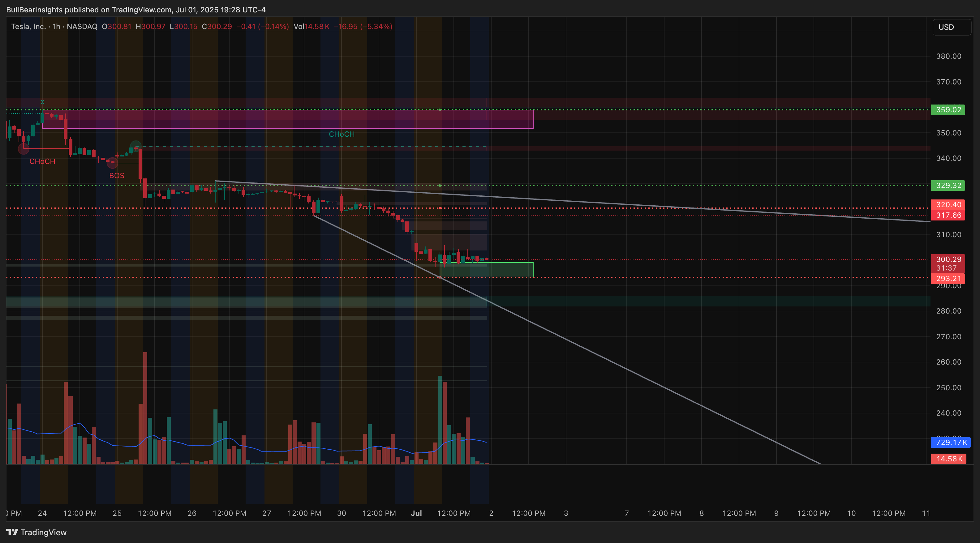Click the 380.00 price axis label
The height and width of the screenshot is (543, 980).
(x=948, y=56)
